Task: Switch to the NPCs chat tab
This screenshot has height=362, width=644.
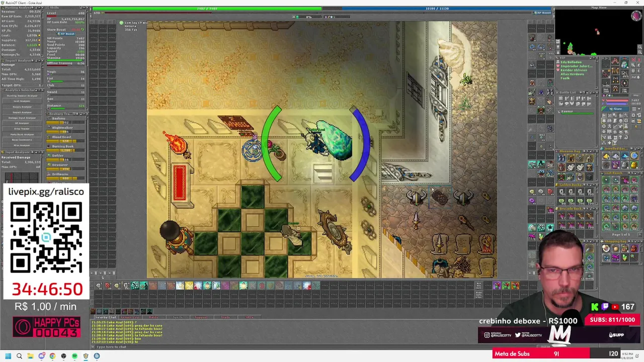Action: click(249, 317)
